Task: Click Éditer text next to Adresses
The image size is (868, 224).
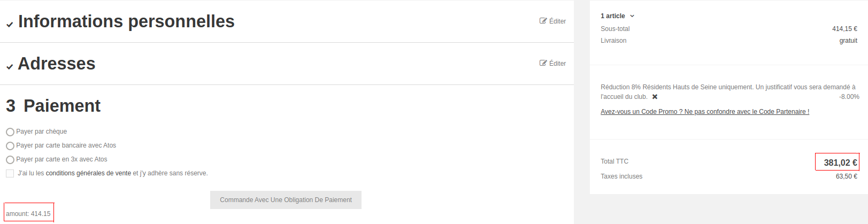Action: pos(557,63)
